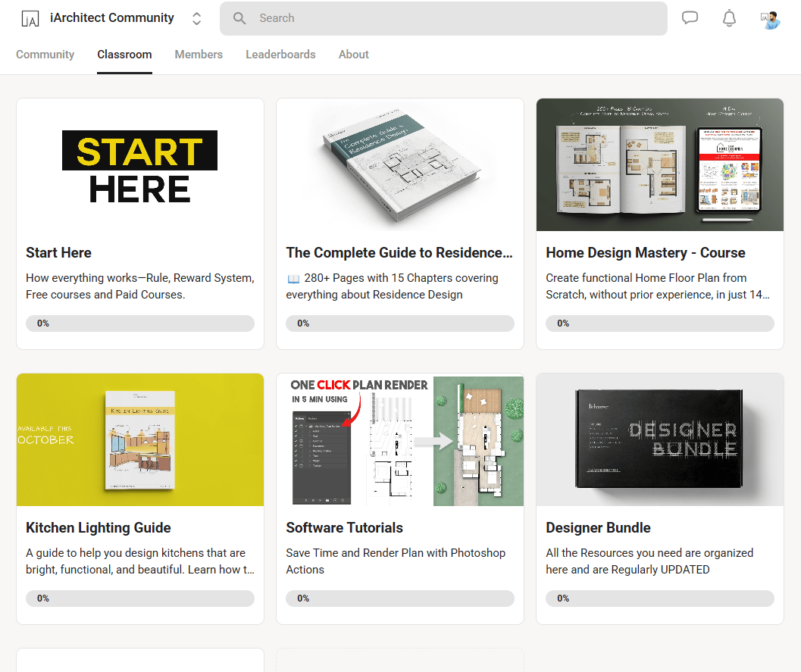Click the Start Here progress bar
Image resolution: width=801 pixels, height=672 pixels.
click(x=140, y=323)
